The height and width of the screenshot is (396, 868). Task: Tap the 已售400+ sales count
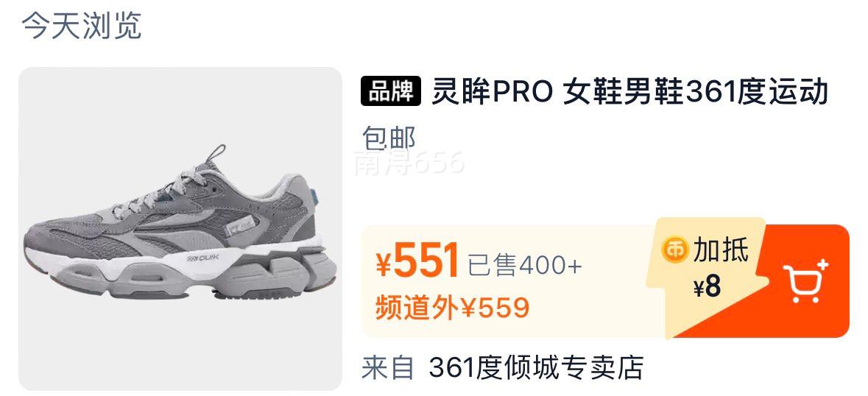point(525,266)
